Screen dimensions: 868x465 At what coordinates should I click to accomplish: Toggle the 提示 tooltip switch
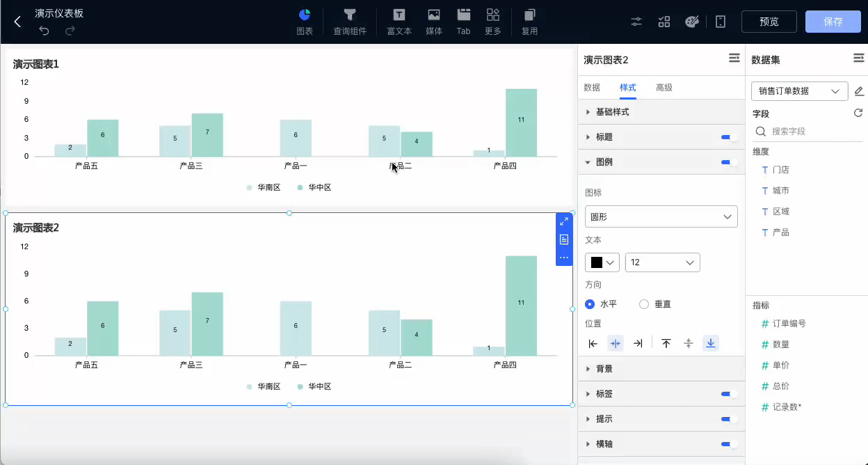[x=730, y=419]
